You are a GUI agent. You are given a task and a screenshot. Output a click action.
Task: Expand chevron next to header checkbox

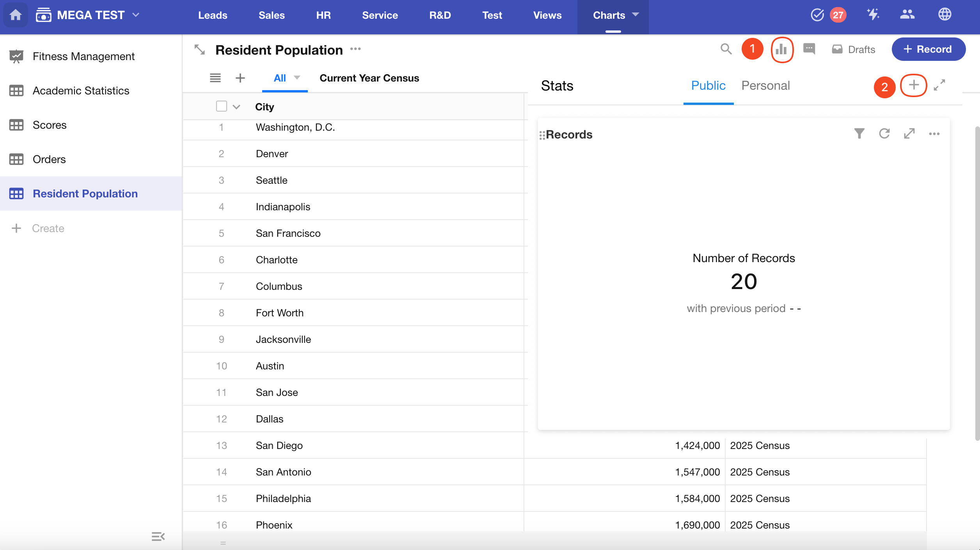click(236, 107)
